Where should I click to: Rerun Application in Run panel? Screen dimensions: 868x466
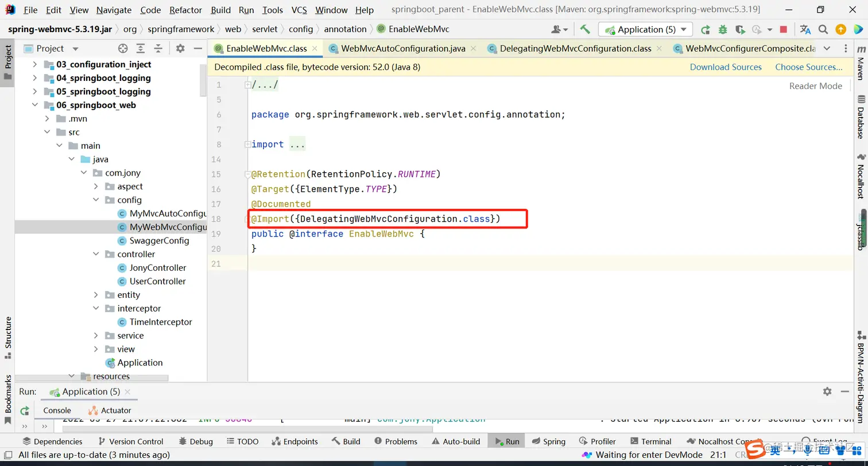(x=25, y=410)
